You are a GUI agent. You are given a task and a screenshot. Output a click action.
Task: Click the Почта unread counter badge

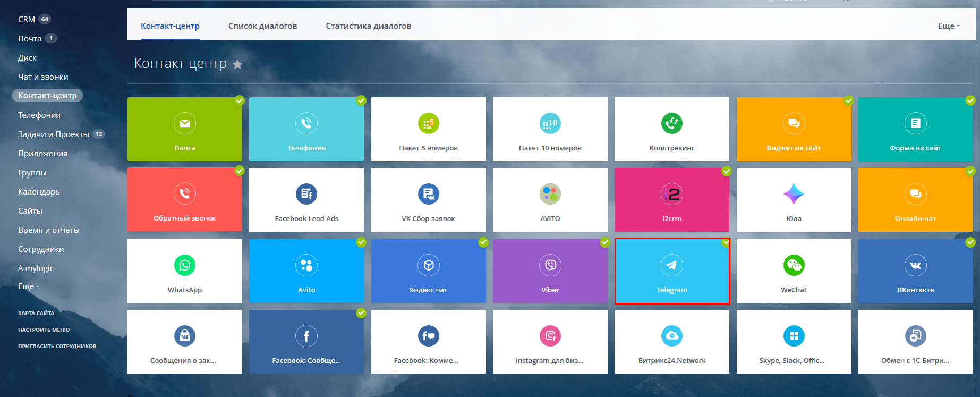pyautogui.click(x=51, y=39)
